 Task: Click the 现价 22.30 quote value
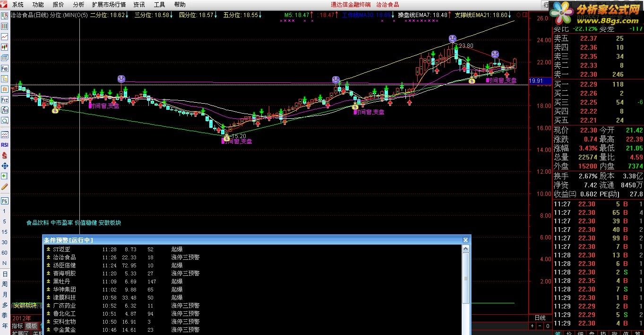coord(588,130)
